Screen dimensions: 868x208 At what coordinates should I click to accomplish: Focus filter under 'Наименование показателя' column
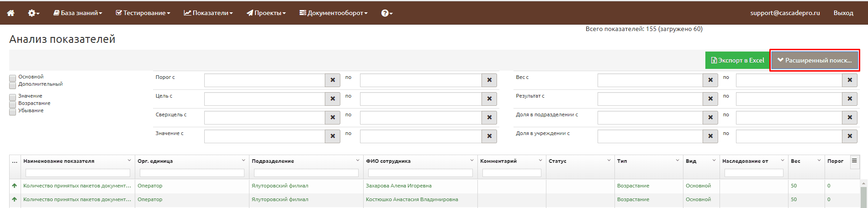pyautogui.click(x=78, y=173)
